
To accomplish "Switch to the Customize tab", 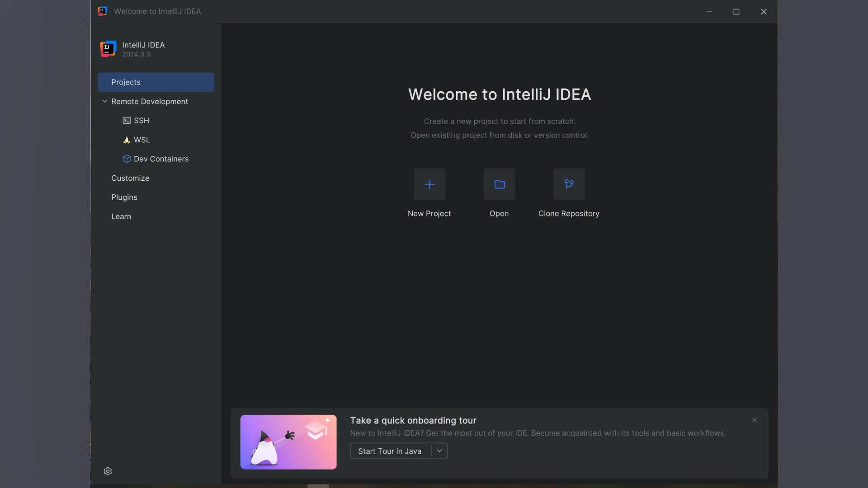I will pyautogui.click(x=130, y=178).
